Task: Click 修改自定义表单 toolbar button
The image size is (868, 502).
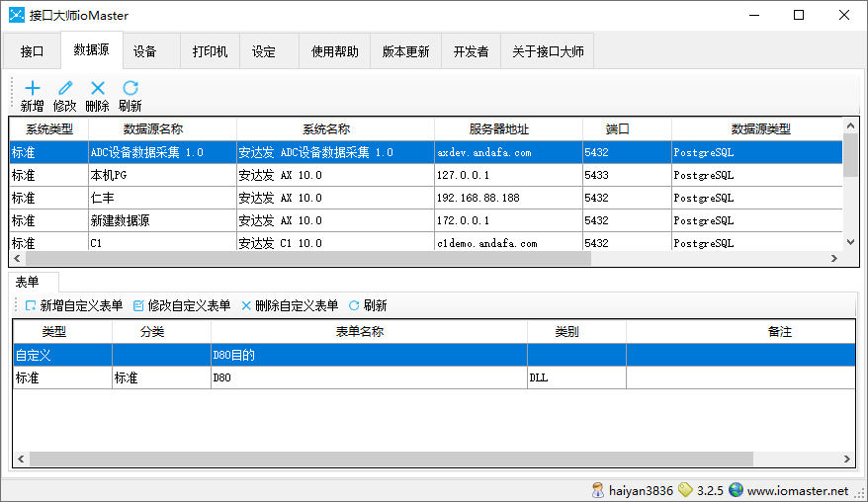Action: pyautogui.click(x=182, y=306)
